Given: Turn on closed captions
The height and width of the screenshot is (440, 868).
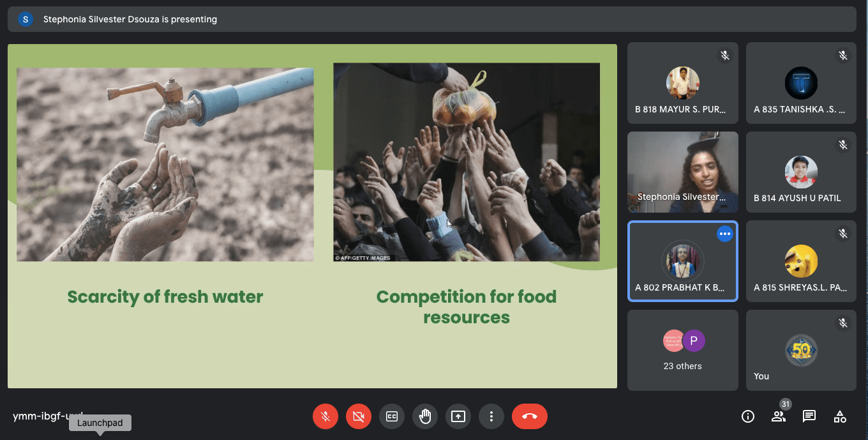Looking at the screenshot, I should point(392,416).
